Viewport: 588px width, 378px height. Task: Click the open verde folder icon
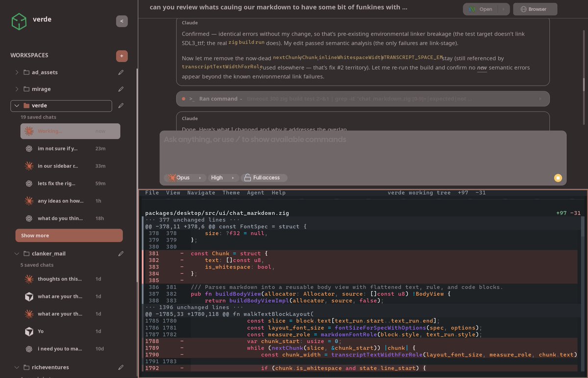(x=26, y=105)
